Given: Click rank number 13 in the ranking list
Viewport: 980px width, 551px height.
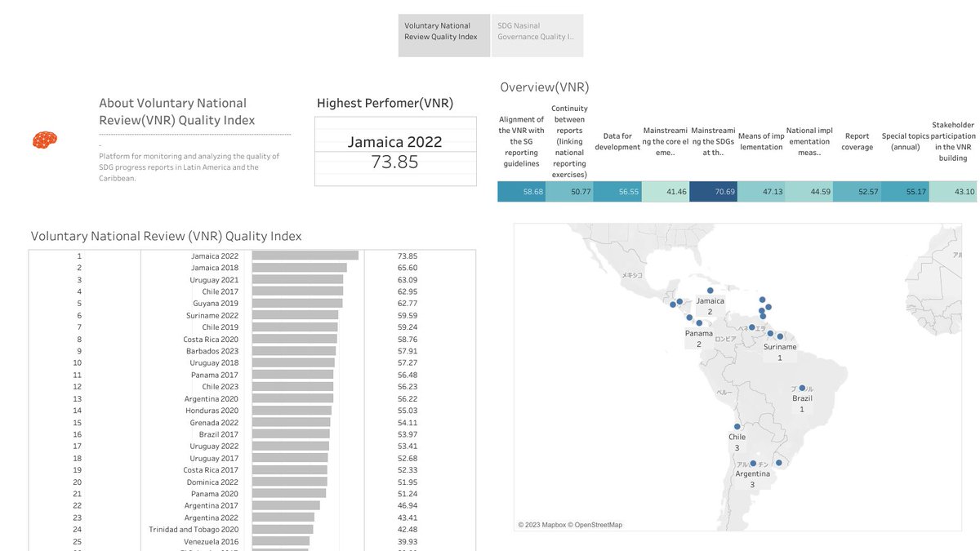Looking at the screenshot, I should (x=78, y=398).
